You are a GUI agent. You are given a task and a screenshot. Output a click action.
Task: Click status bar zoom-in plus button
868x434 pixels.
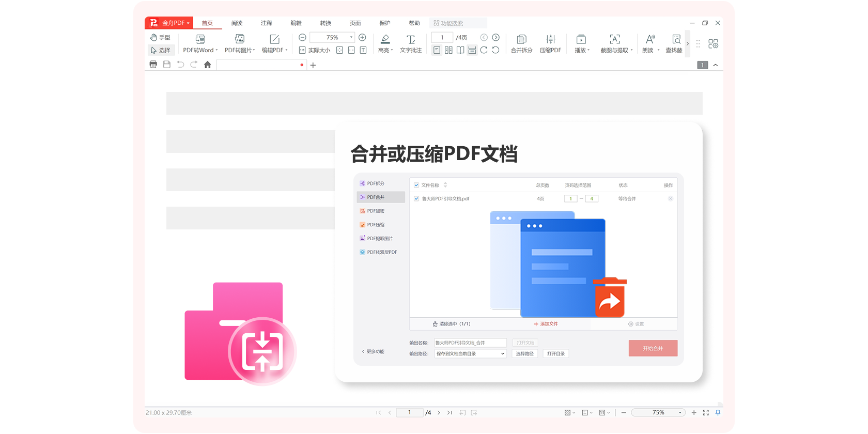pyautogui.click(x=694, y=412)
